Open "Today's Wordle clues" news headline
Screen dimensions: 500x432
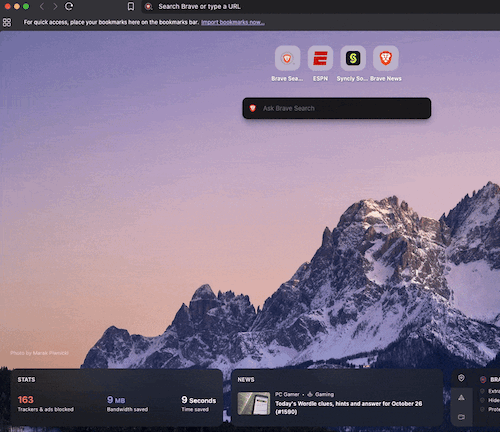coord(348,407)
